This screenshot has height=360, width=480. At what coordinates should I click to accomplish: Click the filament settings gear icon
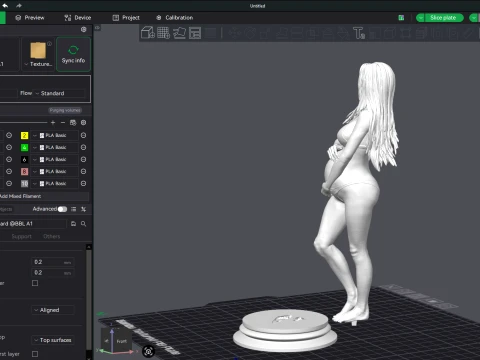click(x=83, y=123)
